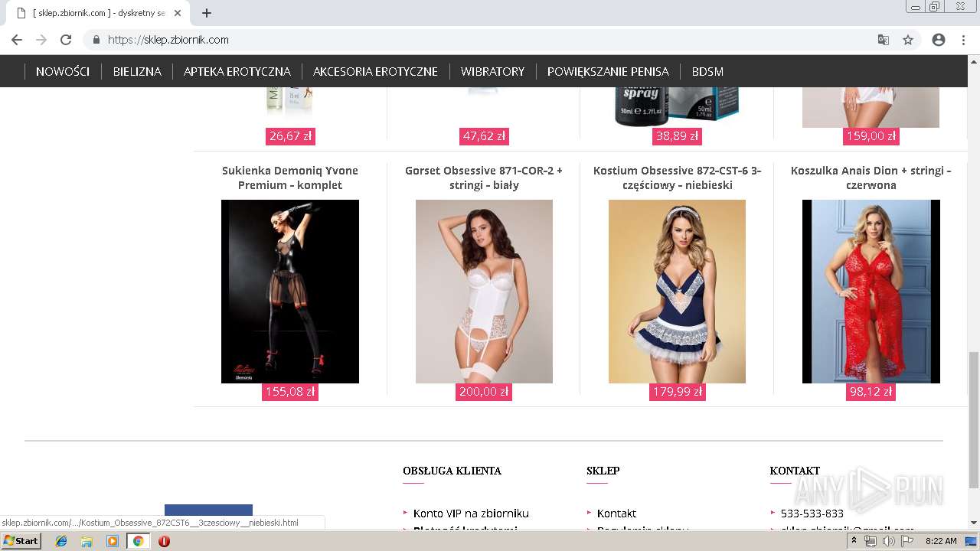980x551 pixels.
Task: Click the 98,12 zł price tag
Action: click(x=871, y=392)
